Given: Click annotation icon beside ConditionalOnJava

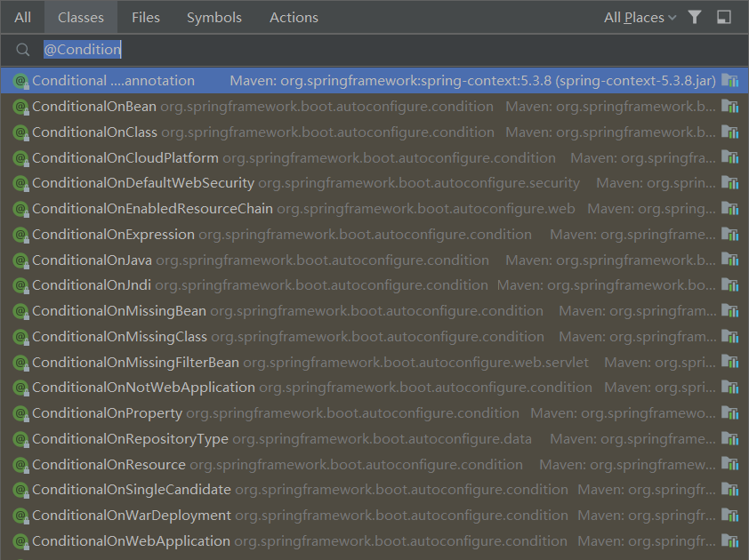Looking at the screenshot, I should pos(20,260).
